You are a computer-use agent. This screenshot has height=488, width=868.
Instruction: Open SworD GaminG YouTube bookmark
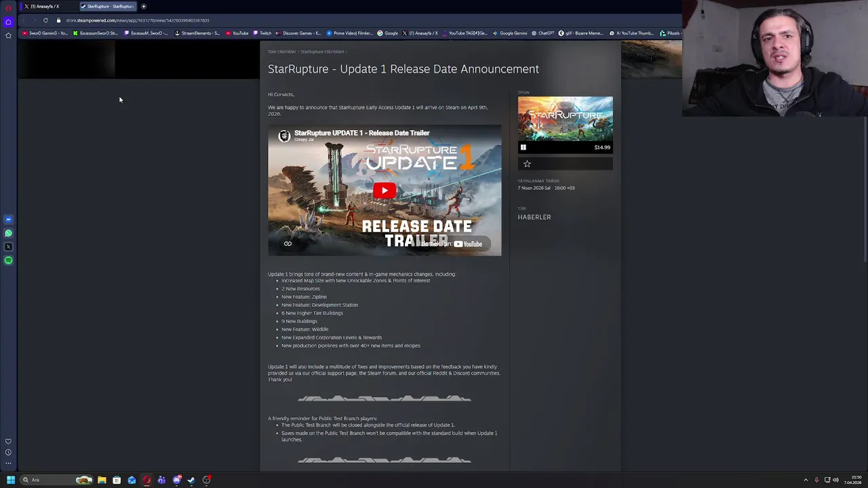45,33
